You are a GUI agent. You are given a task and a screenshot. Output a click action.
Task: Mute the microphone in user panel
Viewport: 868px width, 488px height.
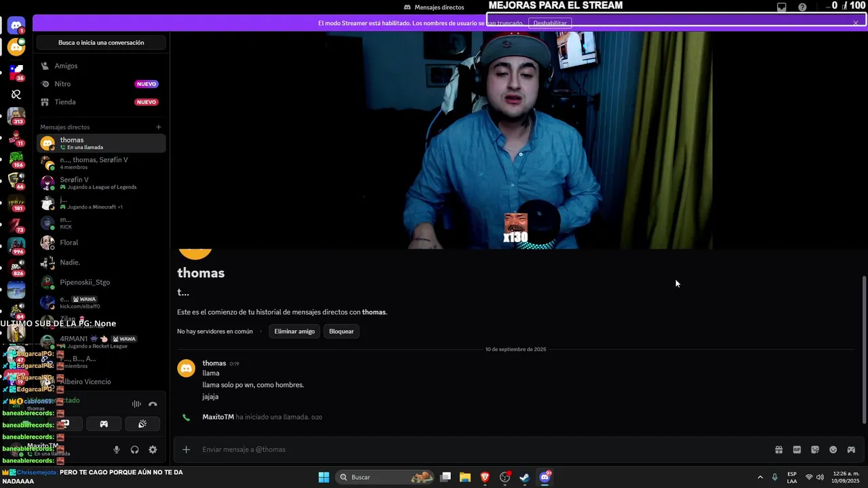117,449
